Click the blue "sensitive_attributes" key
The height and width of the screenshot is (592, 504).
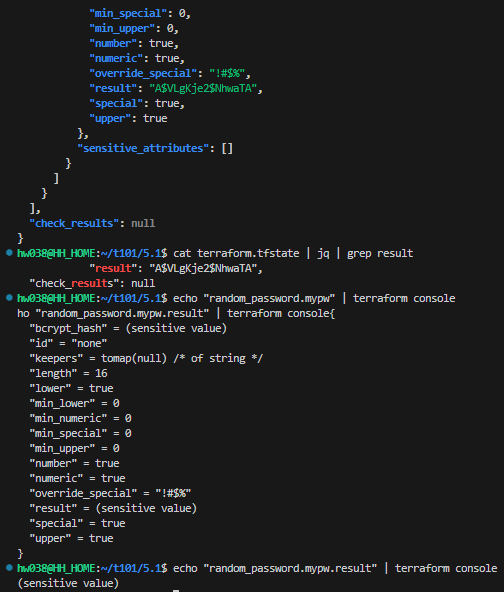[x=143, y=148]
